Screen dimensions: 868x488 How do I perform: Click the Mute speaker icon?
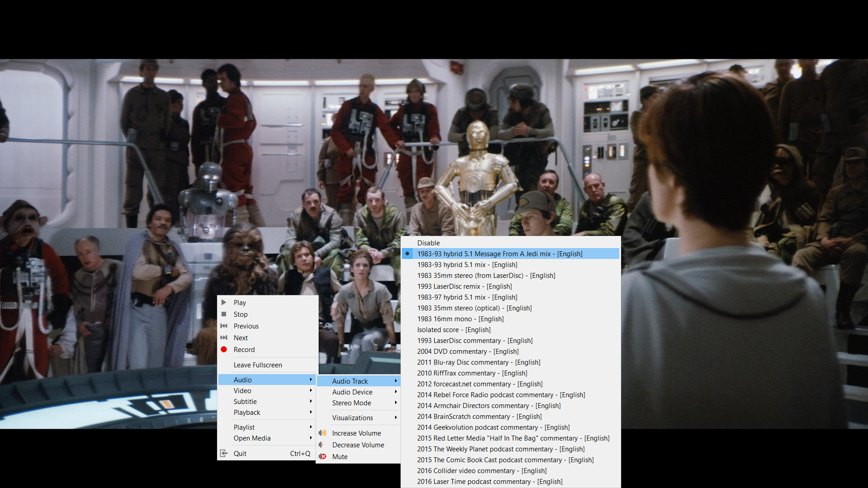click(x=322, y=456)
